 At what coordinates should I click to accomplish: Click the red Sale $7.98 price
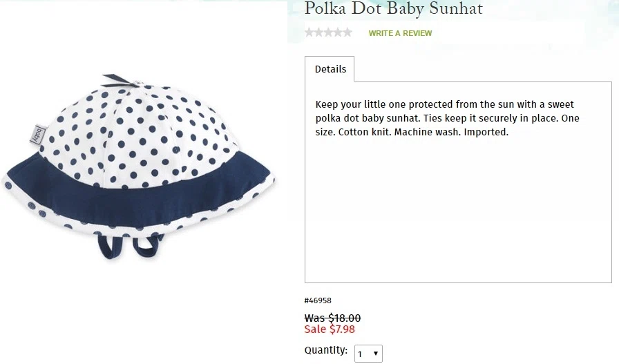330,329
